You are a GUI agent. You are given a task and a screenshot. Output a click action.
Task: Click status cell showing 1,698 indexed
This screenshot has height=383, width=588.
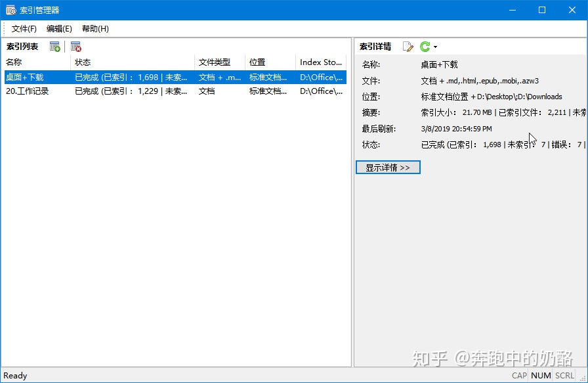click(131, 78)
